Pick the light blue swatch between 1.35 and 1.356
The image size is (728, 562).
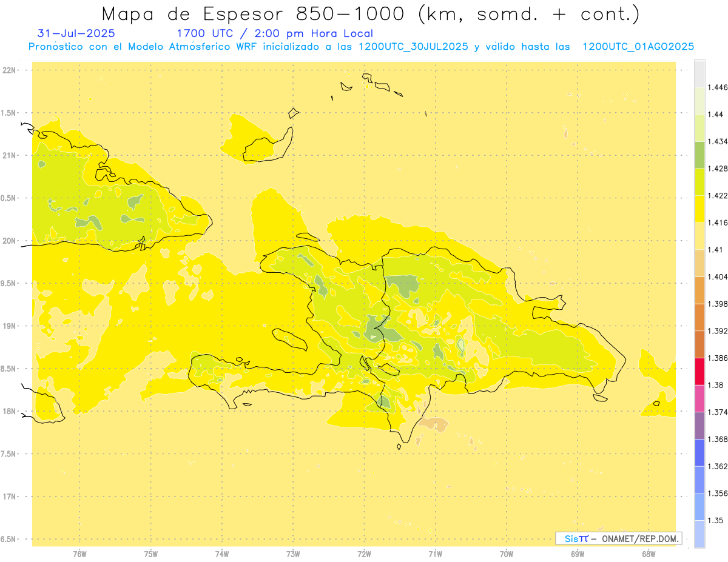[x=699, y=507]
